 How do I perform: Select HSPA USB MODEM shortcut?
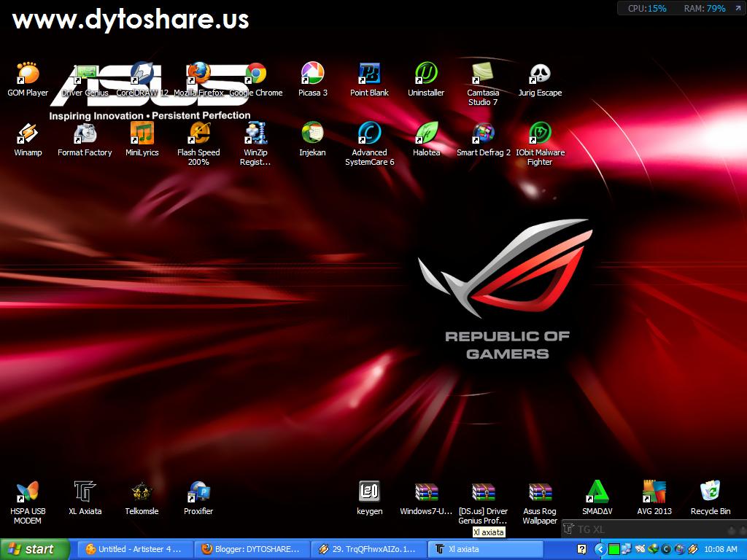coord(28,503)
